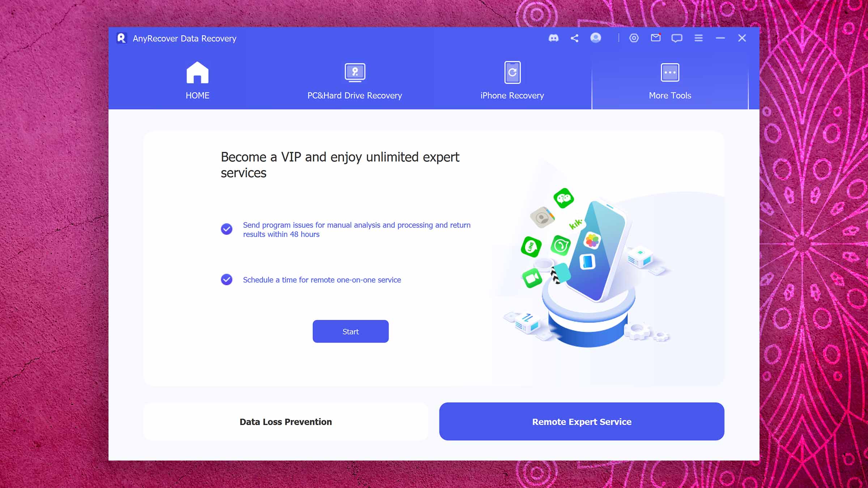Click the share icon in title bar

(x=574, y=38)
